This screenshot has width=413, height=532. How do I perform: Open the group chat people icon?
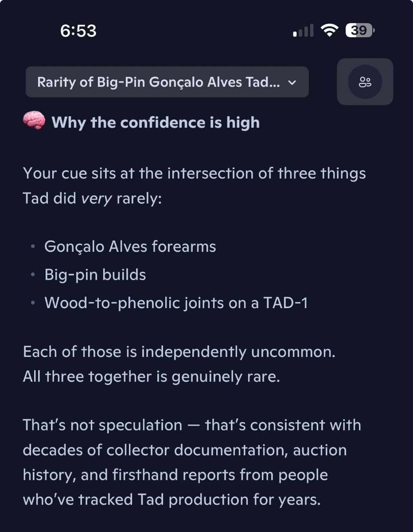365,82
